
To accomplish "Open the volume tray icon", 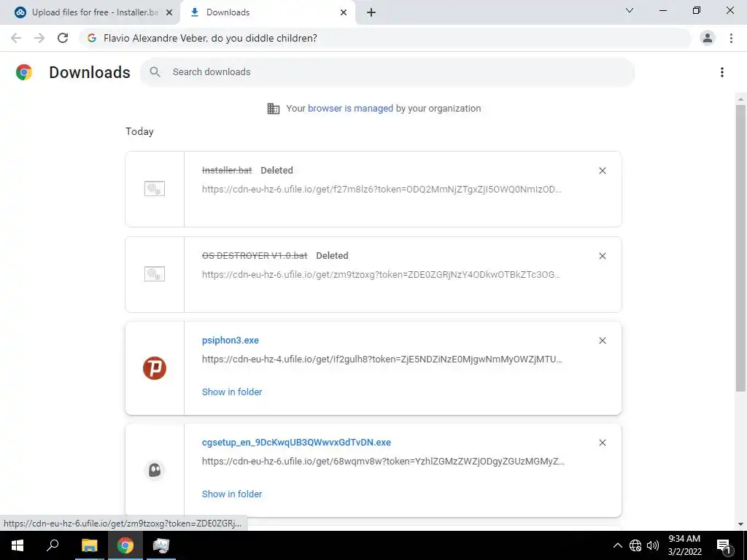I will coord(653,545).
